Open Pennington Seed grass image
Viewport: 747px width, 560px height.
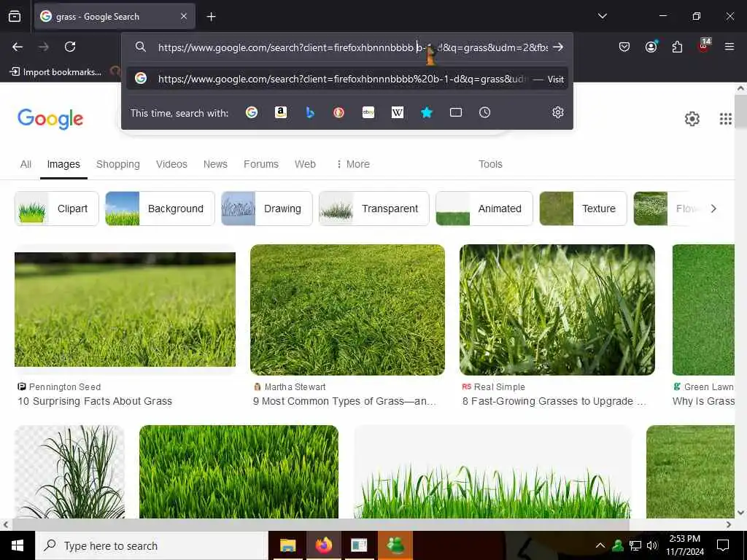coord(125,309)
